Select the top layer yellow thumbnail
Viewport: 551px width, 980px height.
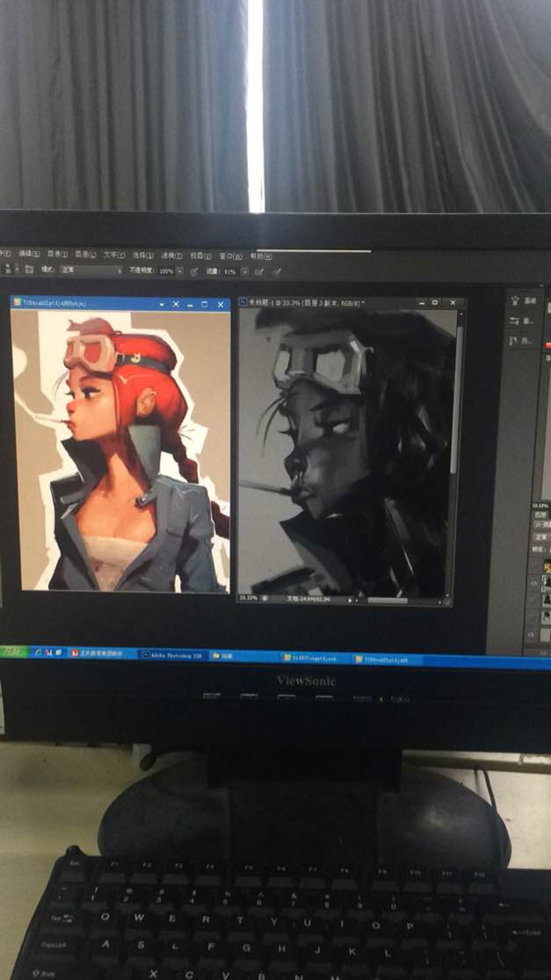tap(547, 567)
